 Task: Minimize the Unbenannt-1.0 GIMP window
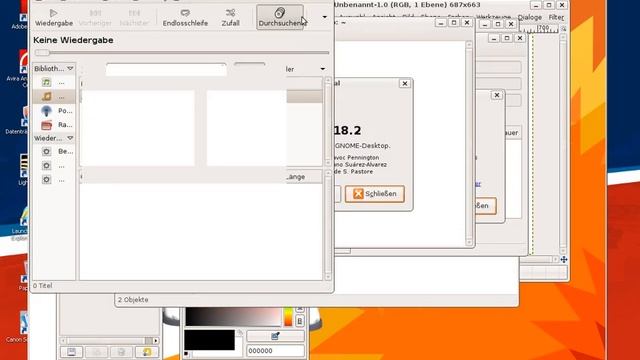point(536,5)
